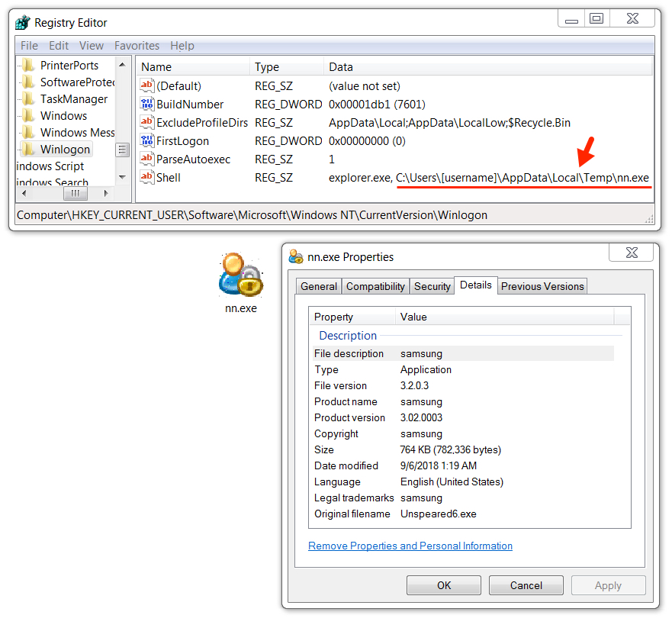Click the Windows Mess folder icon
The height and width of the screenshot is (628, 672).
29,133
